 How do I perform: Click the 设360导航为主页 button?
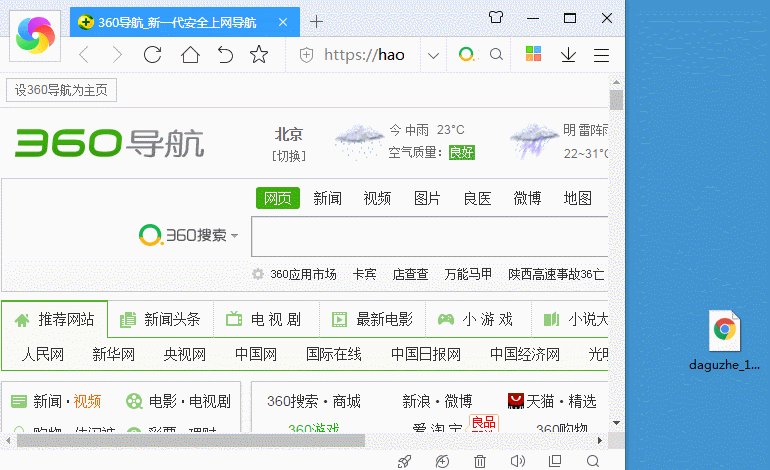(x=61, y=91)
